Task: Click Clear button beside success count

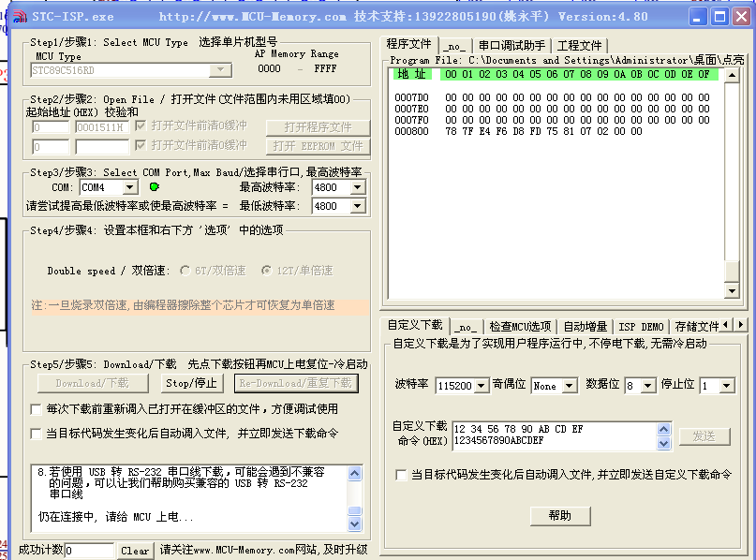Action: pyautogui.click(x=135, y=551)
